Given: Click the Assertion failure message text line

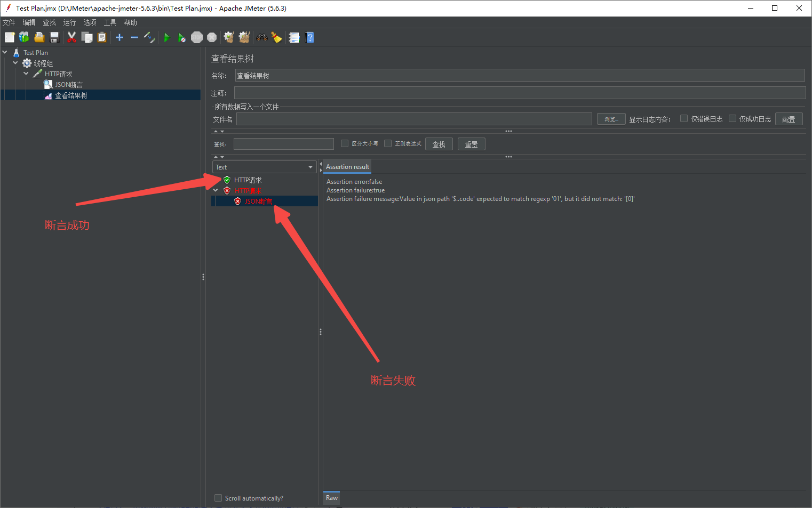Looking at the screenshot, I should 481,199.
